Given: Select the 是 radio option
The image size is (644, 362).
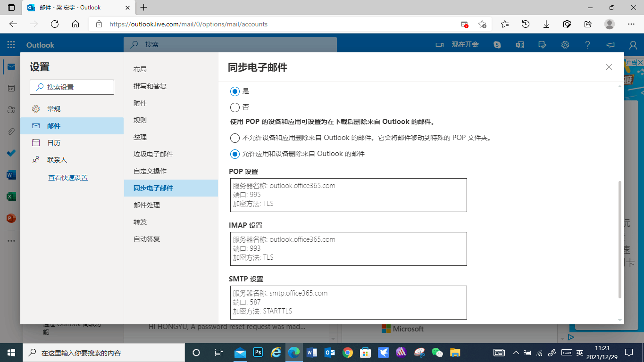Looking at the screenshot, I should tap(234, 91).
